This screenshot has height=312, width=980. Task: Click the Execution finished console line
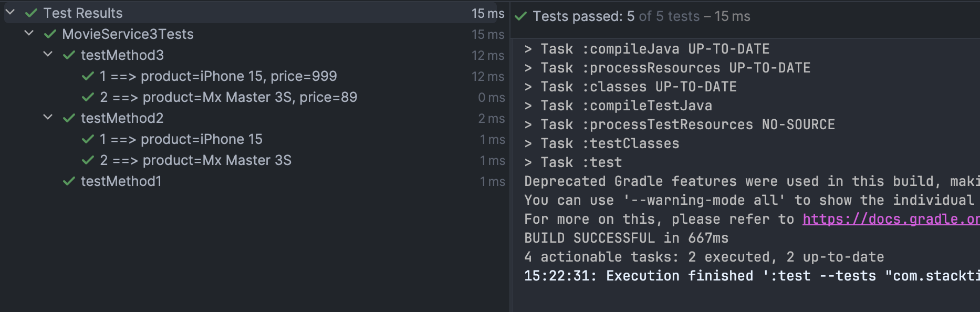[x=752, y=276]
